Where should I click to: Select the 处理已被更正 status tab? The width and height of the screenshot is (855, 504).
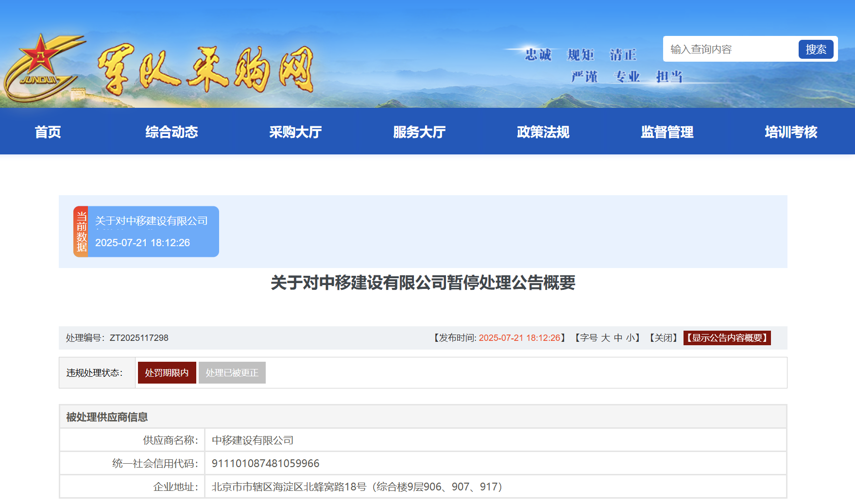click(232, 372)
